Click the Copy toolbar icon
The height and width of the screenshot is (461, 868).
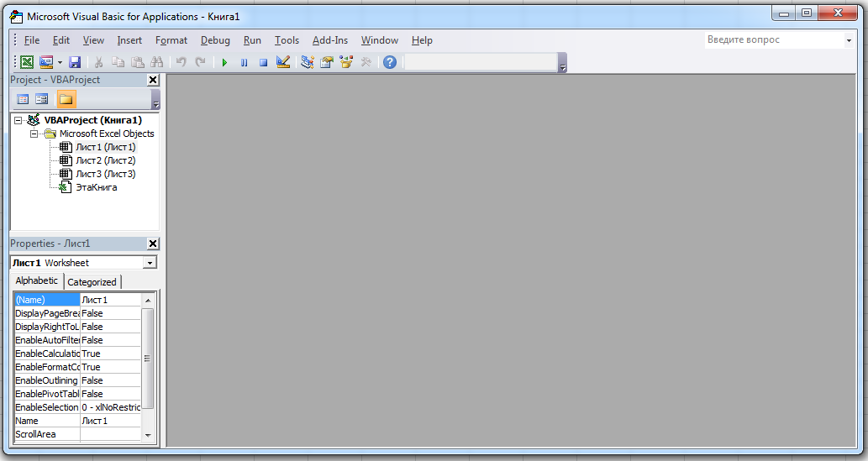pos(118,62)
